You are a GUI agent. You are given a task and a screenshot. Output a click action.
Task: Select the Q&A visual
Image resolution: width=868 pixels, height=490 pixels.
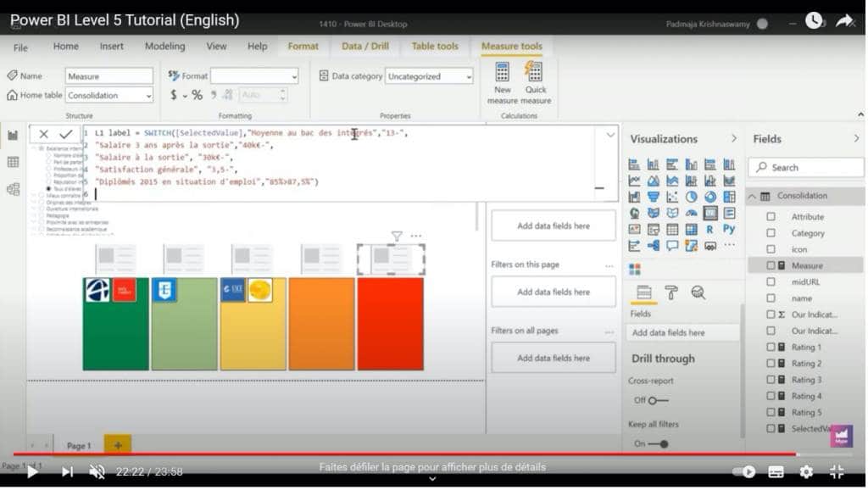(x=672, y=245)
